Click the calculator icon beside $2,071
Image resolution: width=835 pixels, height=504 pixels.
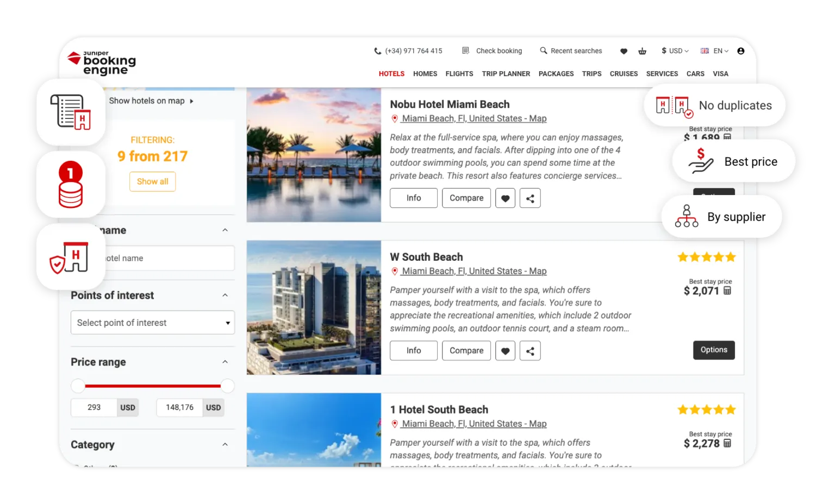[x=727, y=291]
